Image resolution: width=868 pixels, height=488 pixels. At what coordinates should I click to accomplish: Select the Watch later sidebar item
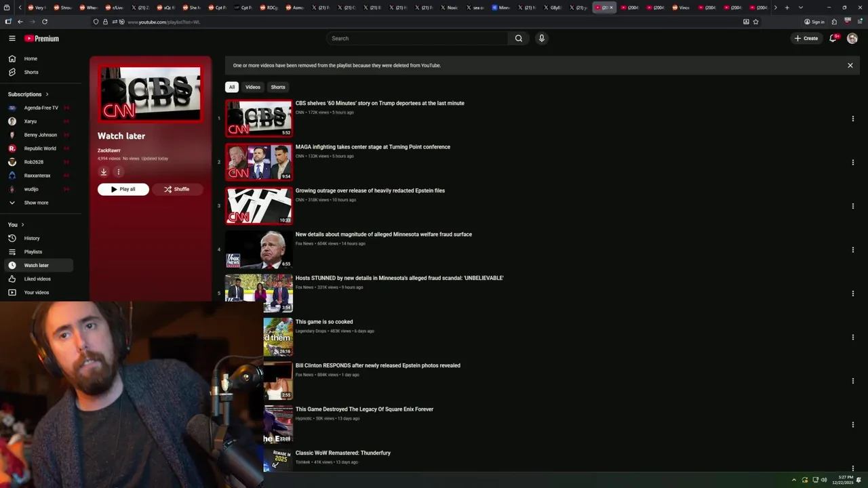[38, 266]
